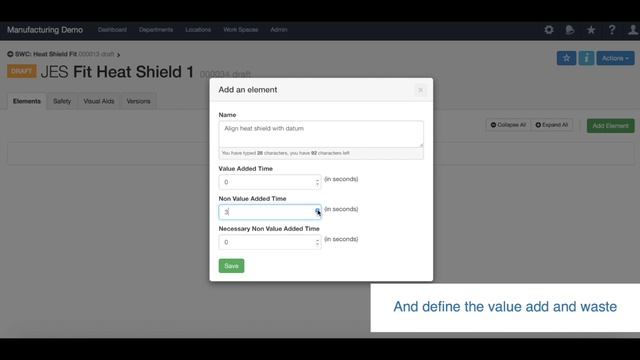Focus the Value Added Time field

point(269,182)
